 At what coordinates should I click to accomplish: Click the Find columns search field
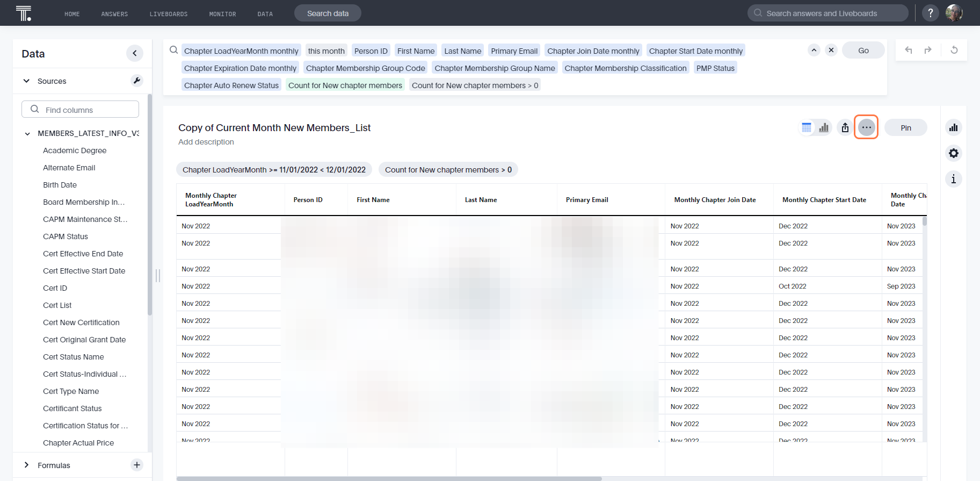click(80, 109)
